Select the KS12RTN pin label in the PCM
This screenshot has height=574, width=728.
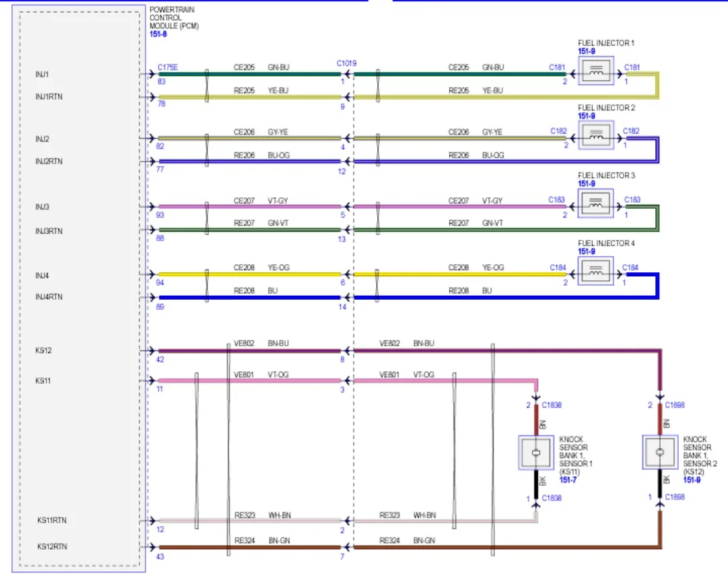point(52,546)
